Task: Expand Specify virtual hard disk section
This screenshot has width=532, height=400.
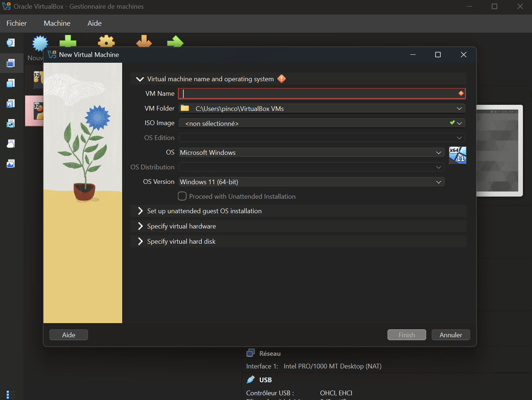Action: point(140,242)
